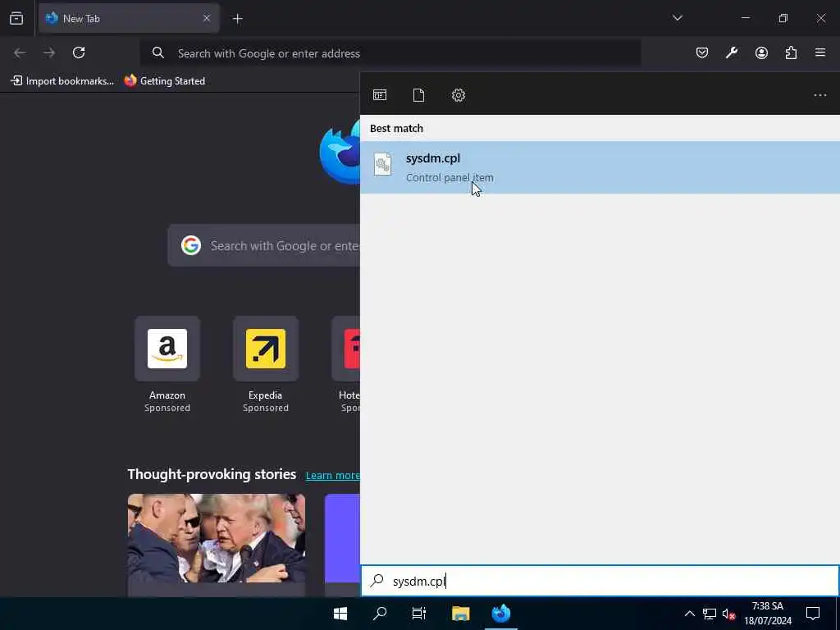Open the network tray icon
The height and width of the screenshot is (630, 840).
pos(710,614)
